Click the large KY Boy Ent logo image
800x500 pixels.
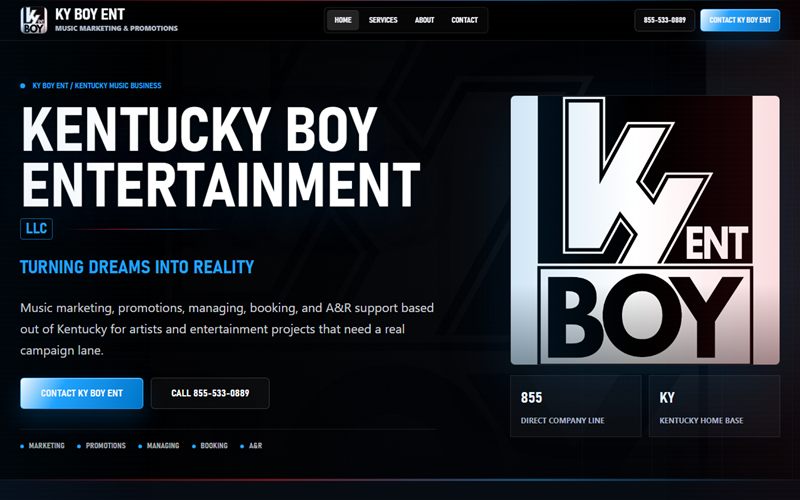[645, 230]
